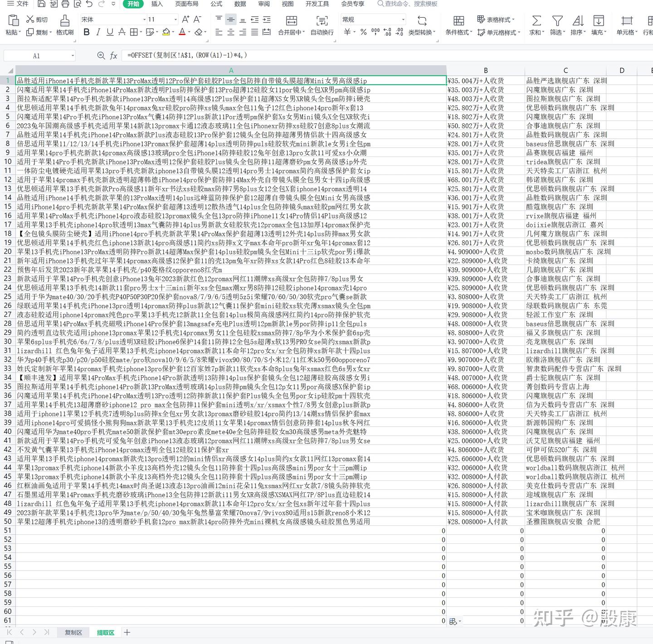
Task: Apply the yellow fill color bucket
Action: point(166,32)
